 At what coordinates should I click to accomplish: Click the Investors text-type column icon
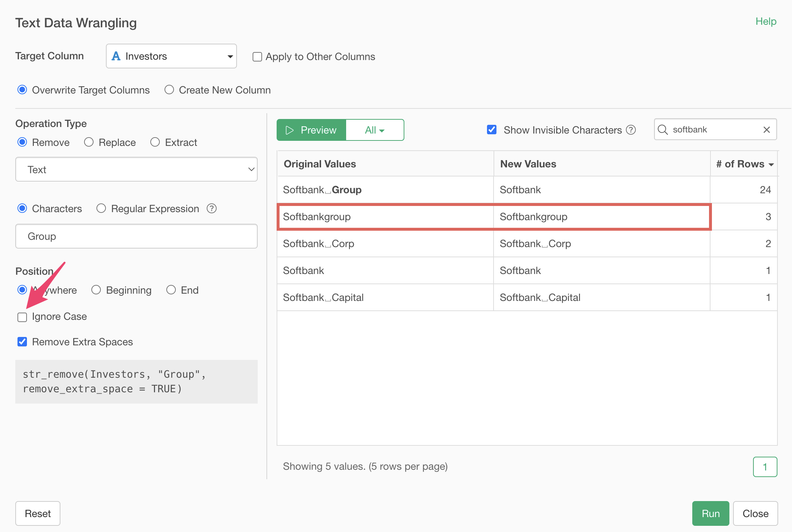pyautogui.click(x=116, y=56)
